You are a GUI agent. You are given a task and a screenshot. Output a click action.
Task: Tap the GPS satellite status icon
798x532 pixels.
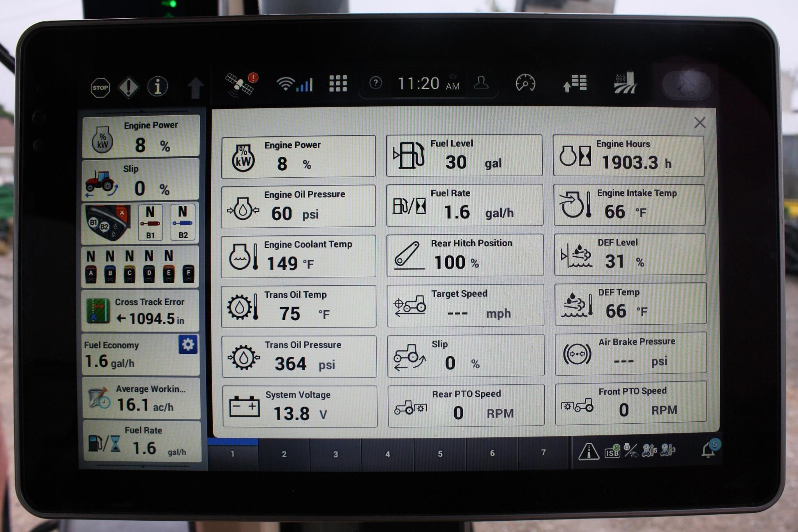[242, 83]
